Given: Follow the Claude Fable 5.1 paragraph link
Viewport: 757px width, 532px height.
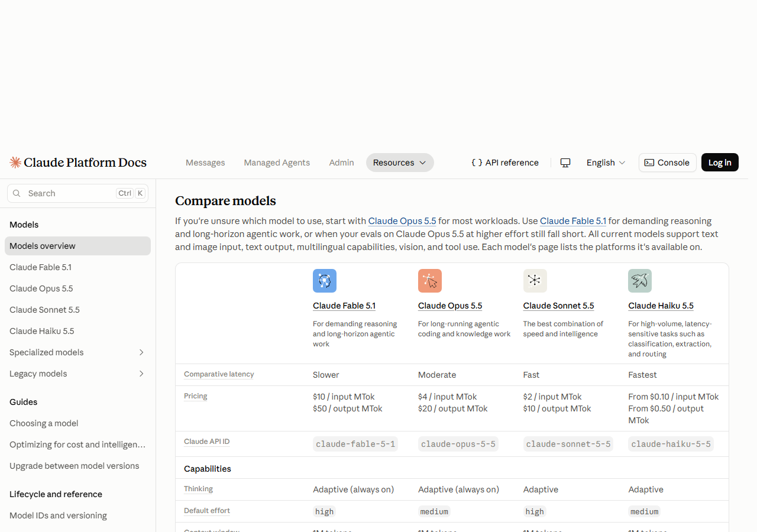Looking at the screenshot, I should (573, 221).
